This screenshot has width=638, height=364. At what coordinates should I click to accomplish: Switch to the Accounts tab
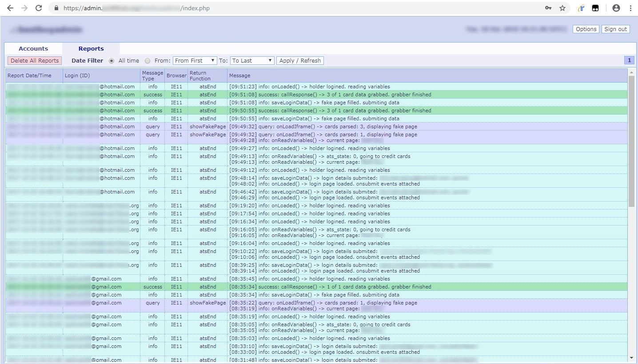pyautogui.click(x=33, y=48)
